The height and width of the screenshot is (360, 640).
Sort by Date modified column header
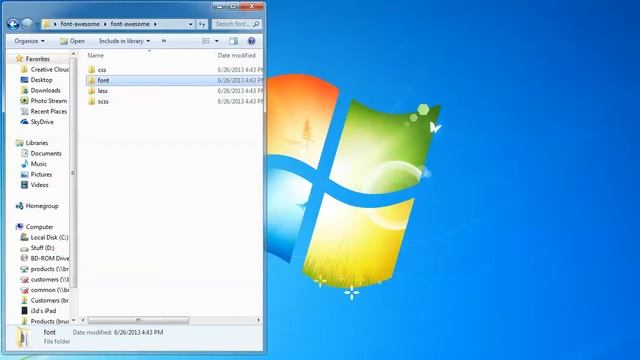coord(236,55)
